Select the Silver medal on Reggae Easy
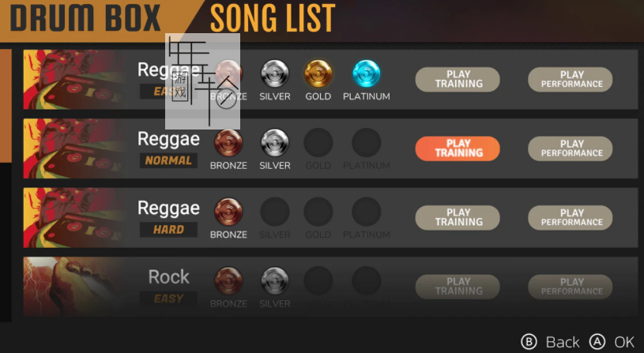Screen dimensions: 644x353 (275, 73)
